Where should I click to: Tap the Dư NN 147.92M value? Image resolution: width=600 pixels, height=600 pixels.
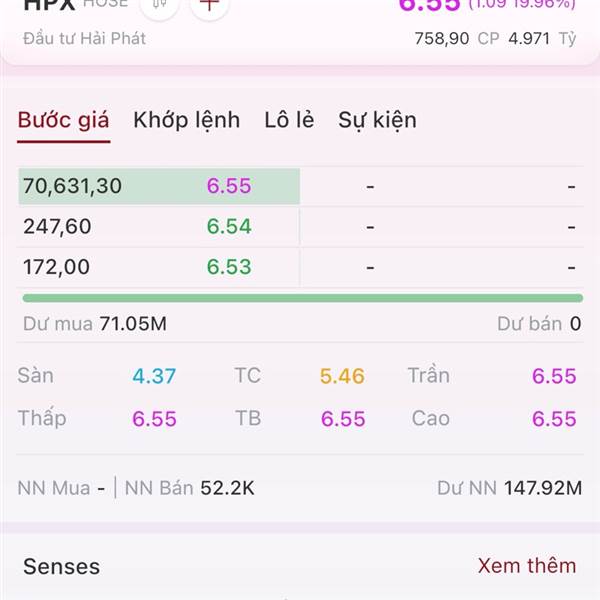[543, 488]
